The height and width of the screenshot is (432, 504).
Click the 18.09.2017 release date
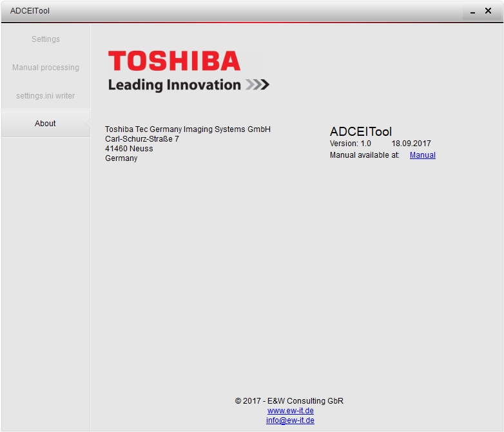coord(411,144)
